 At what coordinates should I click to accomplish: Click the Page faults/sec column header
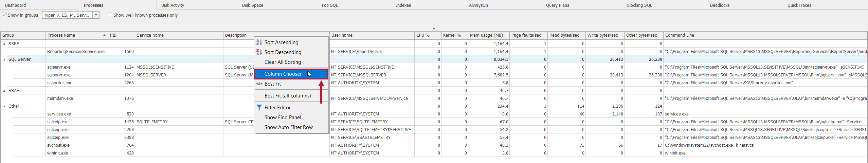[x=528, y=35]
